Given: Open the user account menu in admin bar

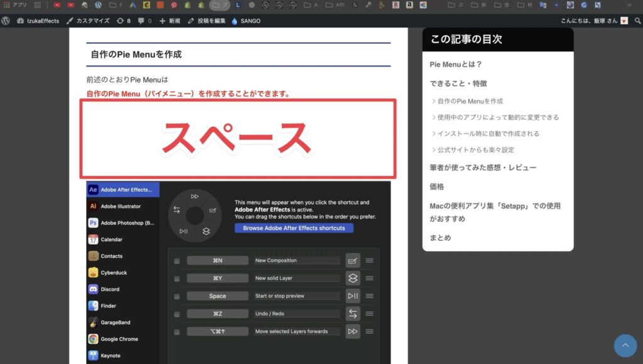Looking at the screenshot, I should (x=594, y=21).
